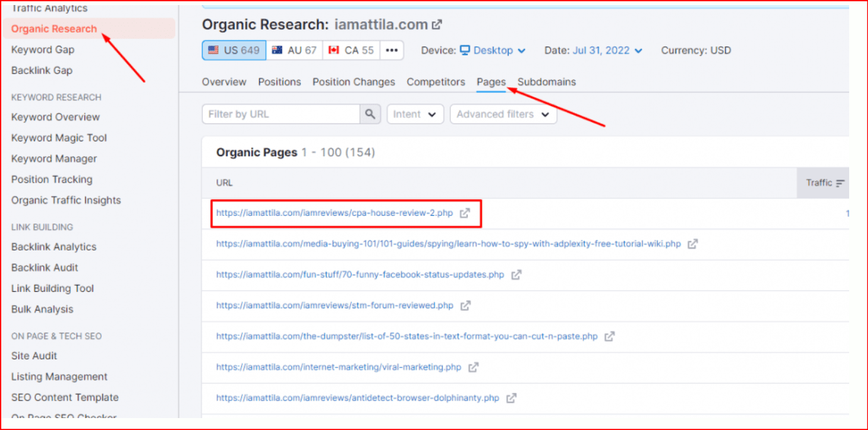Select the US 649 database button

pos(234,50)
